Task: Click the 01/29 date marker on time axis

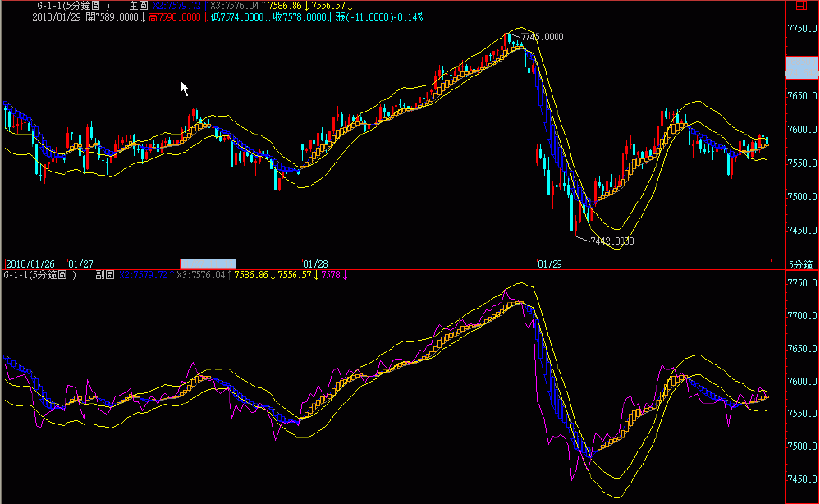Action: (549, 264)
